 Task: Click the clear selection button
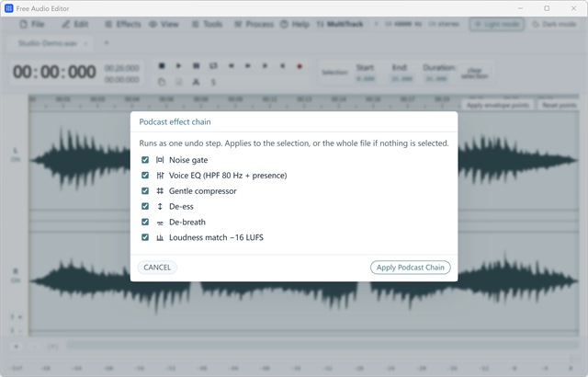pyautogui.click(x=475, y=73)
